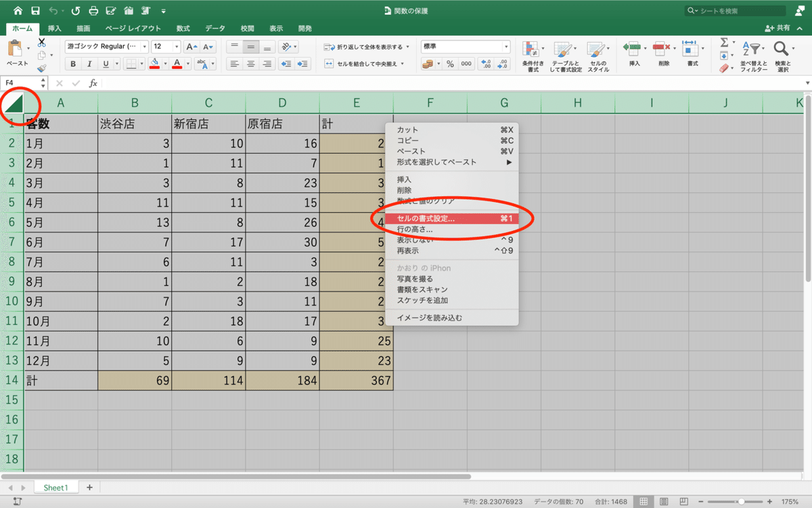
Task: Open 並べ替えとフィルター sort and filter
Action: [x=753, y=56]
